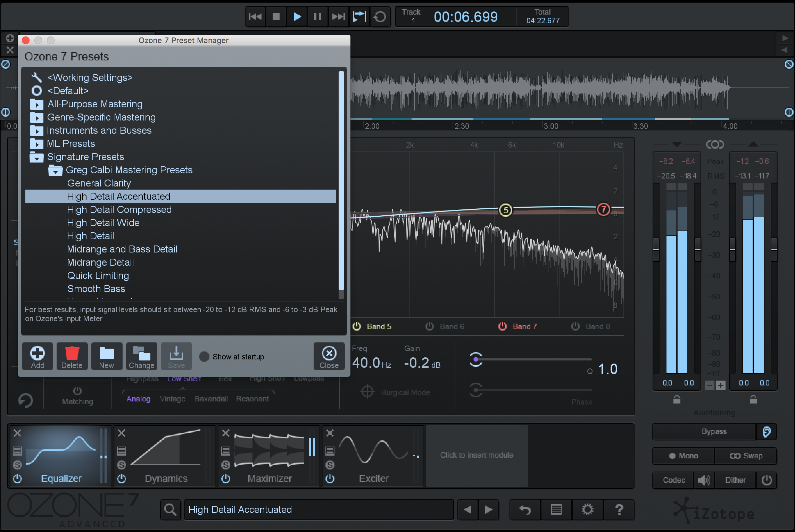
Task: Select Vintage filter mode
Action: pos(172,399)
